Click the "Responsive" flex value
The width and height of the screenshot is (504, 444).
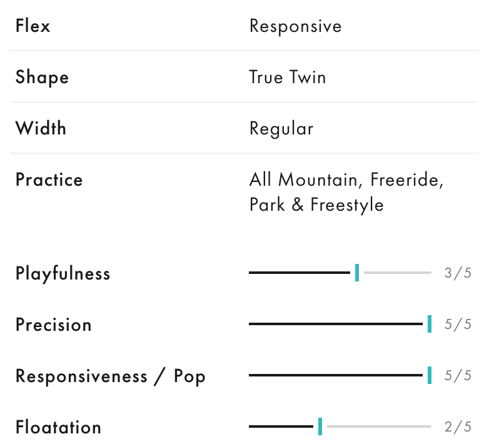coord(295,26)
